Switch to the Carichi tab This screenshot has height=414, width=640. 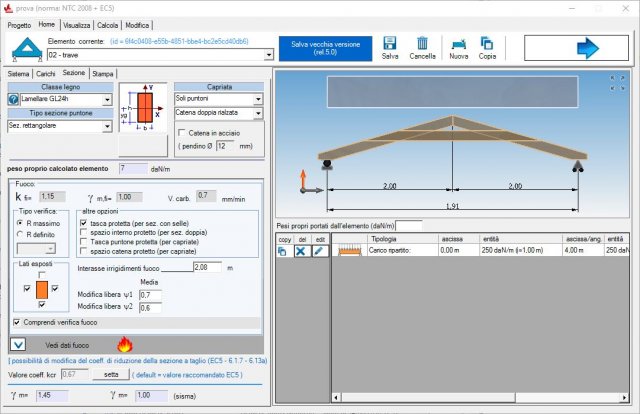click(x=45, y=74)
